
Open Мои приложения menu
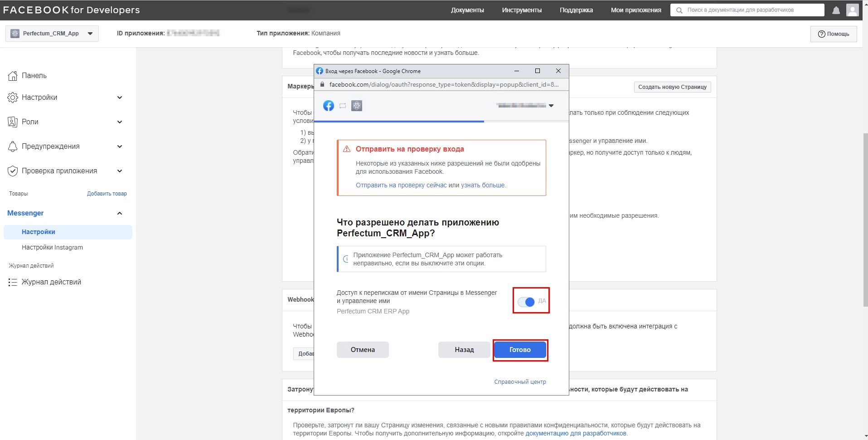636,10
